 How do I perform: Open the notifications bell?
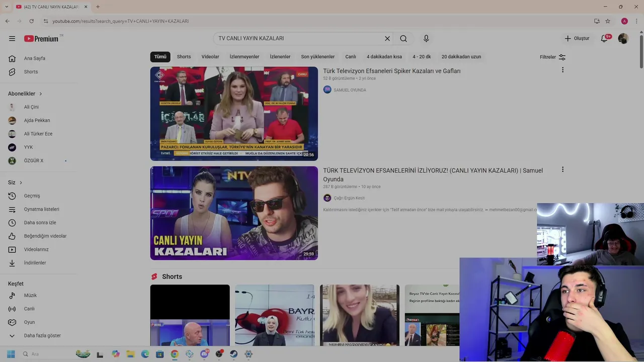604,38
